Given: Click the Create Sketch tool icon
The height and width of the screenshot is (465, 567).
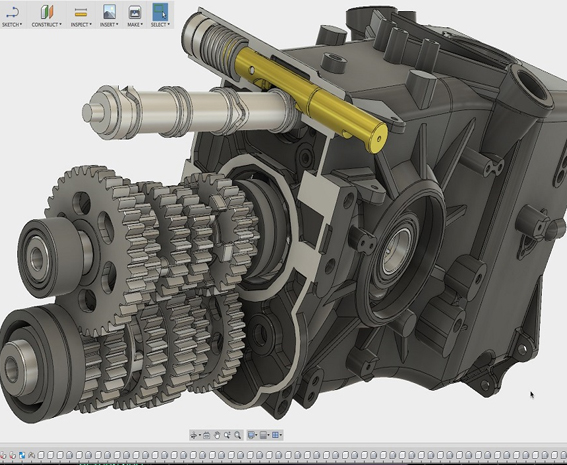Looking at the screenshot, I should (12, 12).
